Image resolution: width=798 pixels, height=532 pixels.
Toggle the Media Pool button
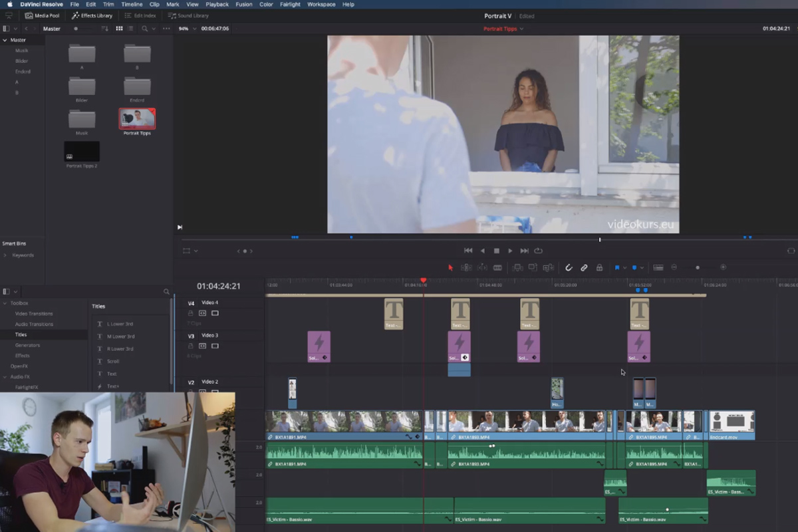point(43,15)
